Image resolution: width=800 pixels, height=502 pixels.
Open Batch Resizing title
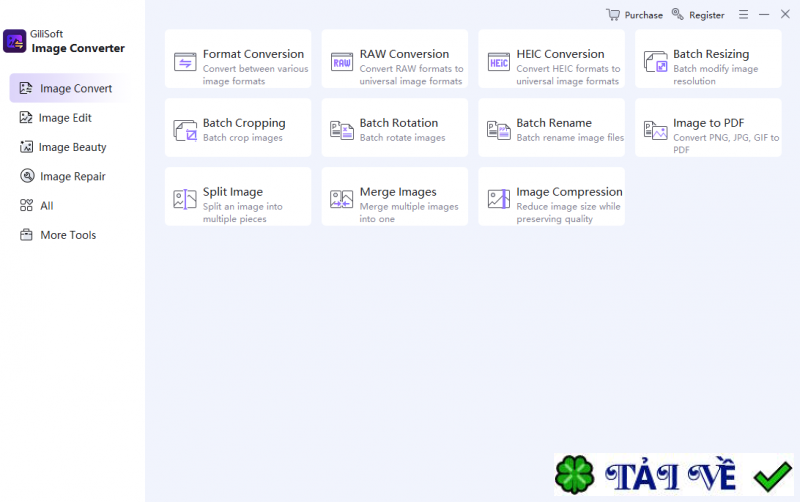click(x=711, y=54)
